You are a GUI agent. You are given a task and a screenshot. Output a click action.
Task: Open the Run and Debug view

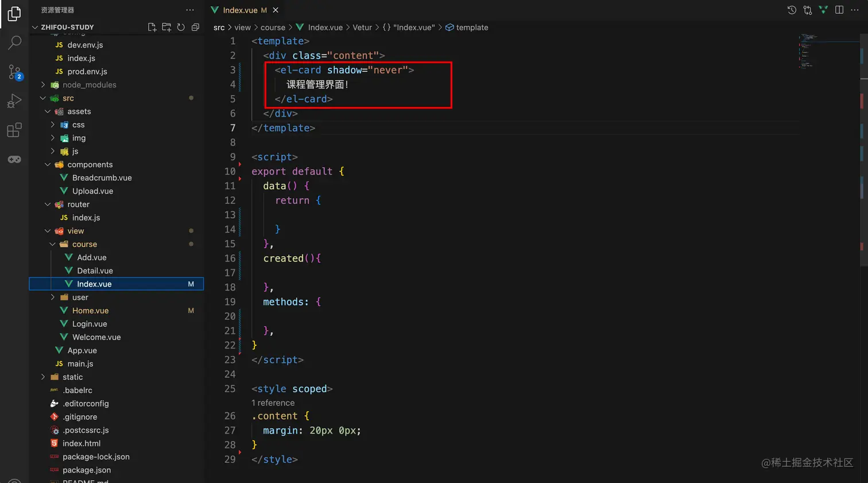pos(14,101)
